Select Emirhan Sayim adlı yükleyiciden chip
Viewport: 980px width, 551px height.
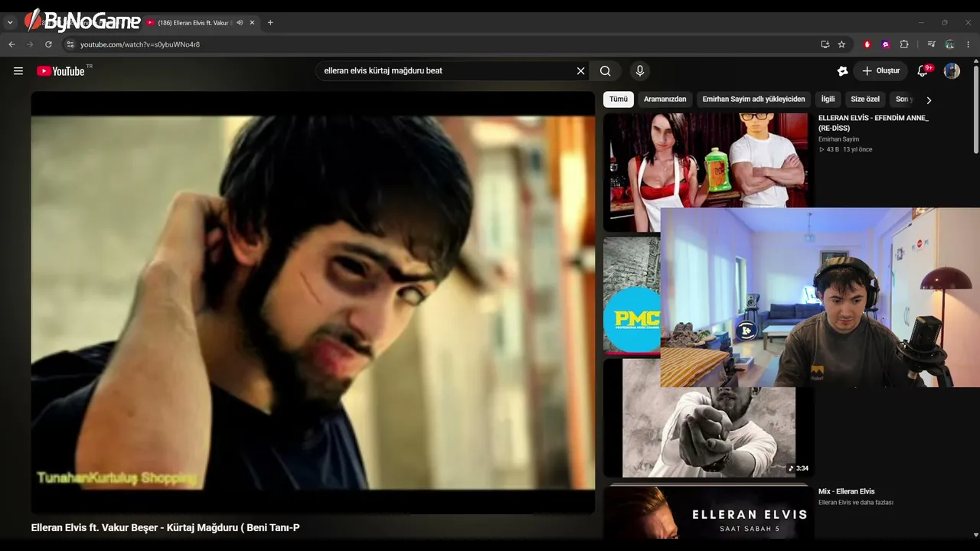point(753,99)
